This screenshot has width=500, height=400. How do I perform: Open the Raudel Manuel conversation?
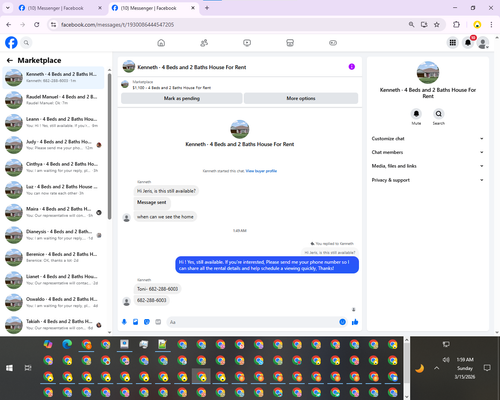(53, 100)
